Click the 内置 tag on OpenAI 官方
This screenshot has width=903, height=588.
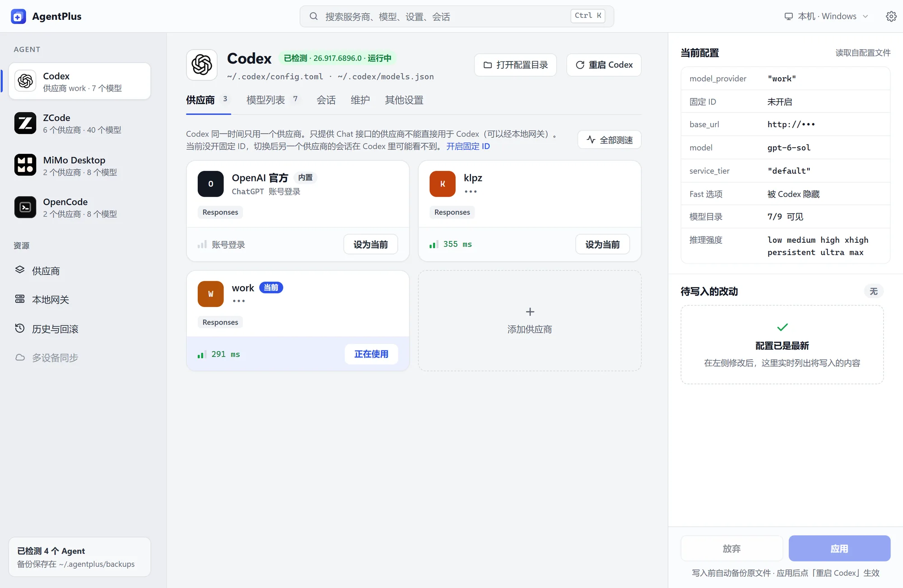305,177
